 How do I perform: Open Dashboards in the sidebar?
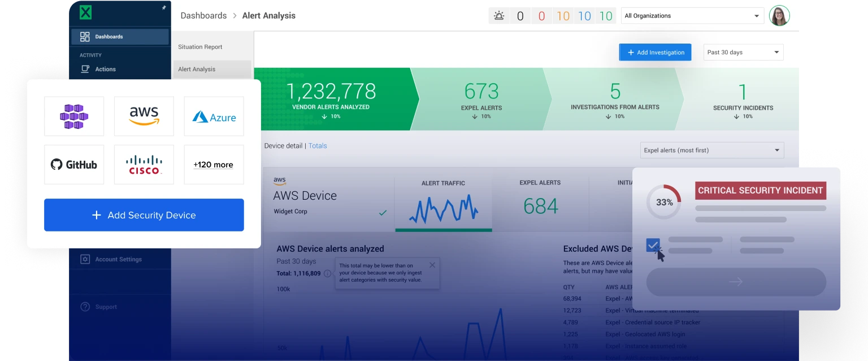[x=120, y=37]
